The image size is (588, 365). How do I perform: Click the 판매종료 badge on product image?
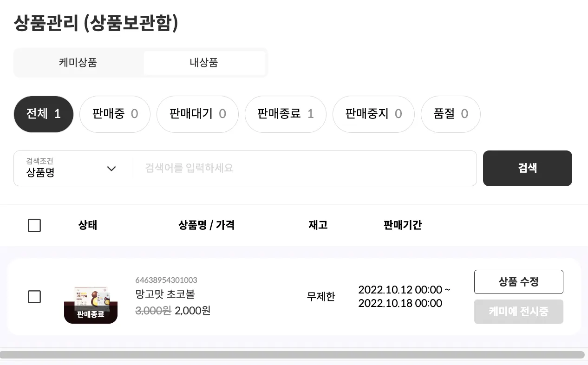(x=91, y=314)
